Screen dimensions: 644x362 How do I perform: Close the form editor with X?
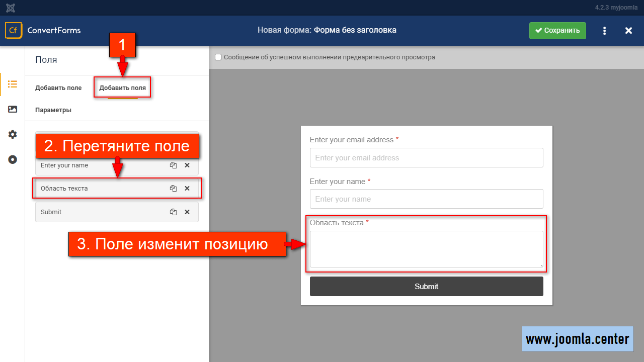628,31
